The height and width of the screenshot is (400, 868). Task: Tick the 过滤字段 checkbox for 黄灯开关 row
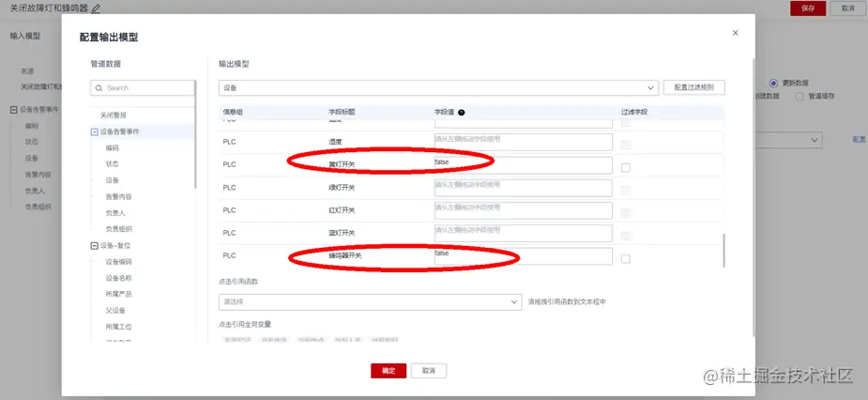tap(626, 167)
